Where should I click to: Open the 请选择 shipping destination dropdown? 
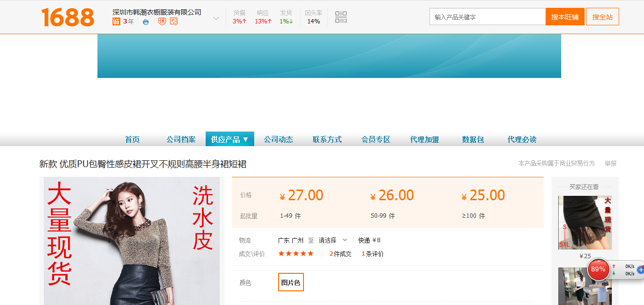coord(333,240)
